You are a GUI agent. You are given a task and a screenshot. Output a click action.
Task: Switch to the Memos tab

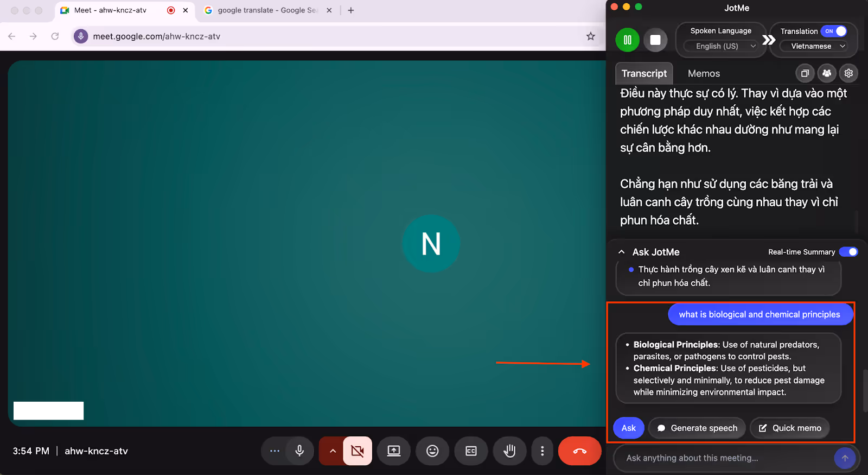704,73
